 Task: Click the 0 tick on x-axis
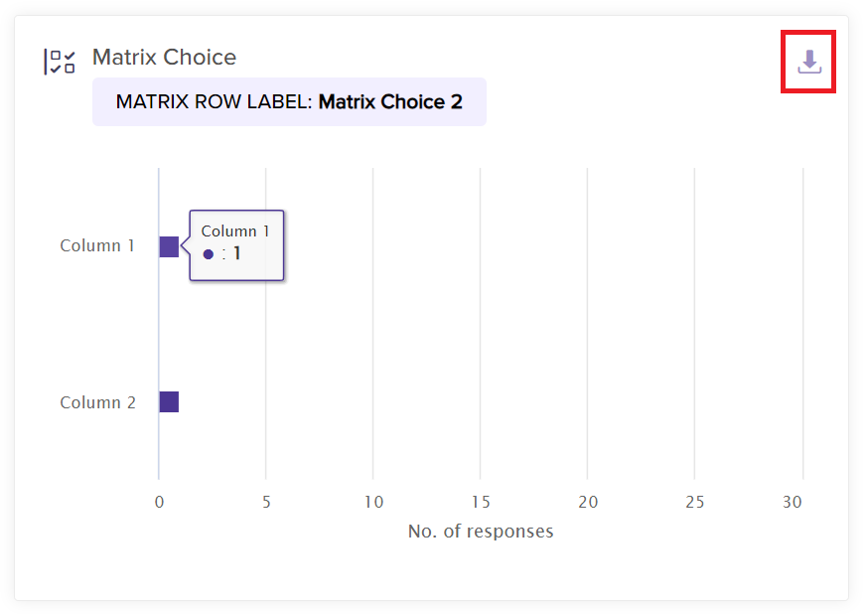(159, 502)
